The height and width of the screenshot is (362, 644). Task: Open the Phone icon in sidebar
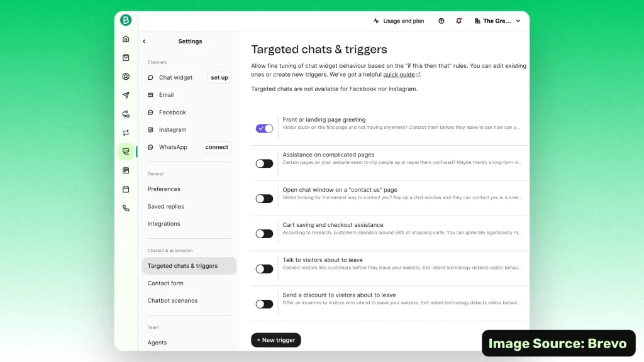[126, 208]
